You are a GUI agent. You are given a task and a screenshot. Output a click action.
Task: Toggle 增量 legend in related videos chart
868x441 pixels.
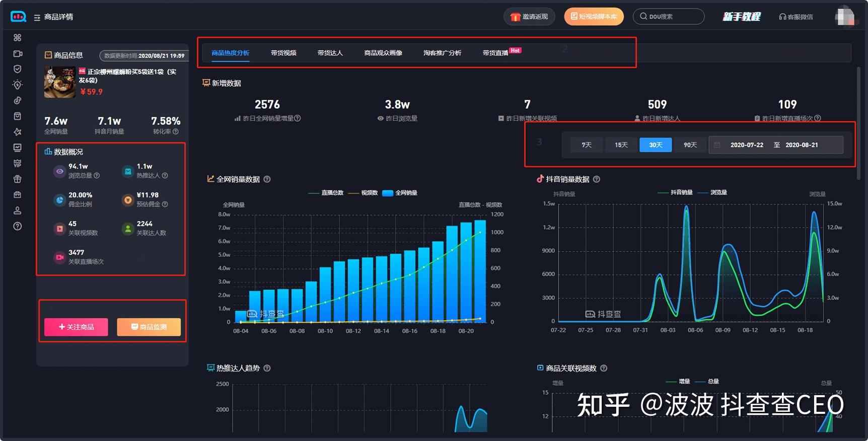click(678, 381)
